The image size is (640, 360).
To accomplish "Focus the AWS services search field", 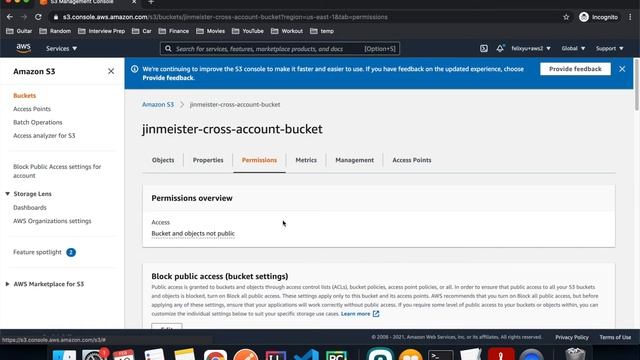I will (x=280, y=49).
